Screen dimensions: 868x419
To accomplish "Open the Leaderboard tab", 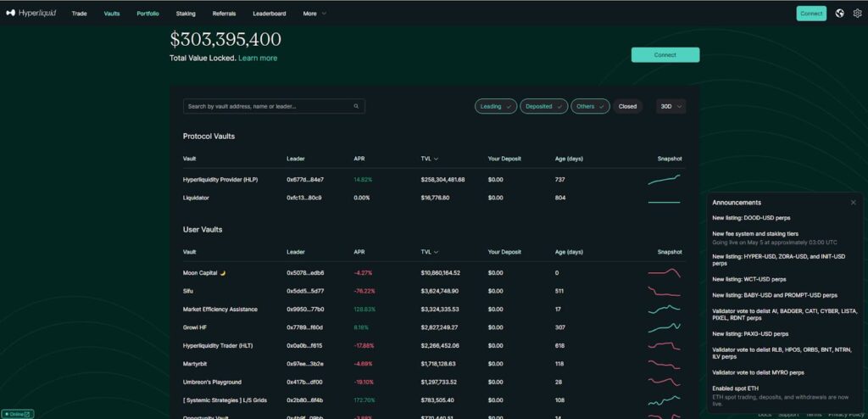I will 270,14.
